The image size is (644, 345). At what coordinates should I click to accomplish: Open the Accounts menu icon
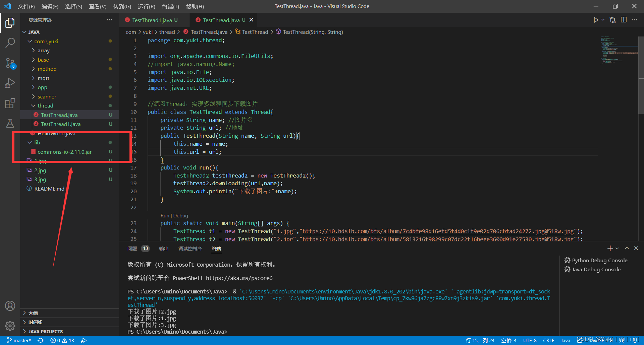[x=10, y=306]
